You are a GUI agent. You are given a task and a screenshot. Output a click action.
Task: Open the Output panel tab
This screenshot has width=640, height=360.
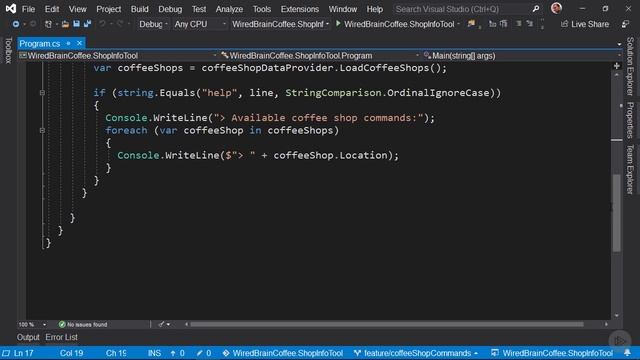click(28, 337)
